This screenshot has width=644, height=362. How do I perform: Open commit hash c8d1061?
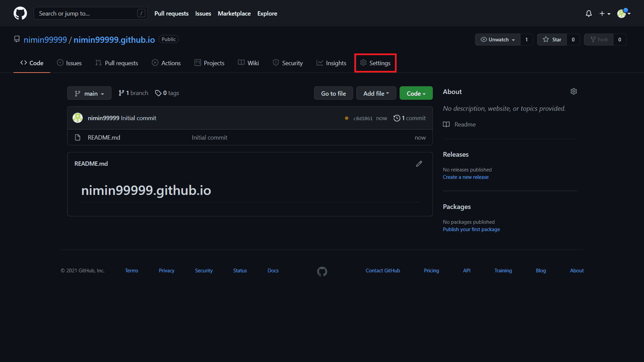click(x=363, y=118)
